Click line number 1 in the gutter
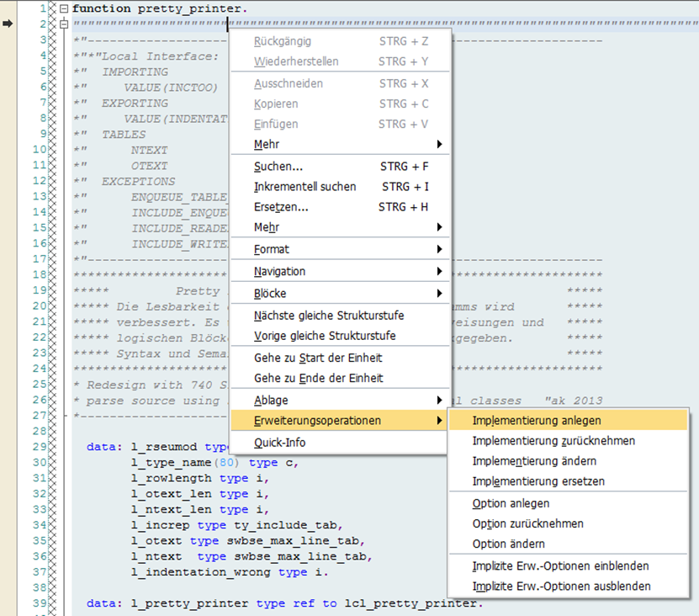This screenshot has width=699, height=616. coord(43,8)
